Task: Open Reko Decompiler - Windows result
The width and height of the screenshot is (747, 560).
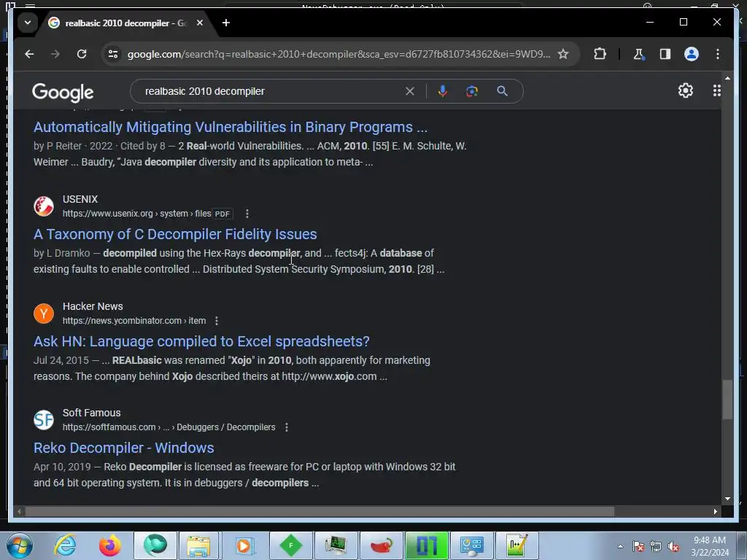Action: click(124, 448)
